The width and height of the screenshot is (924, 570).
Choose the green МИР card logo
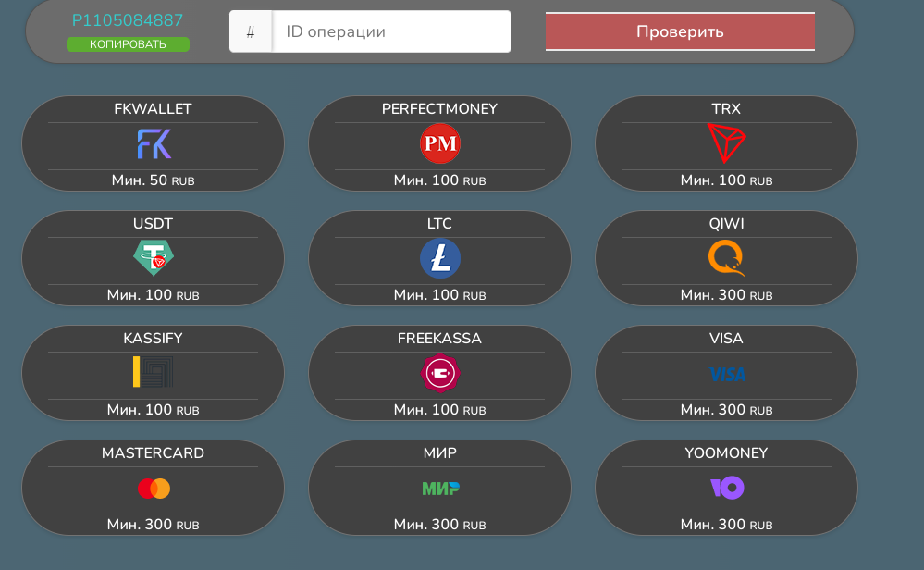point(441,489)
